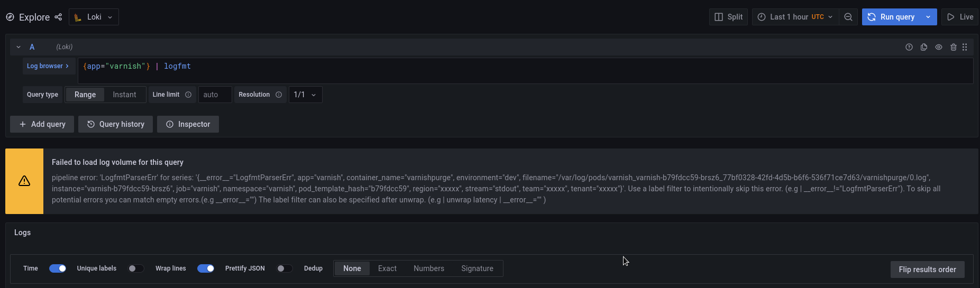The width and height of the screenshot is (980, 288).
Task: Start Live log streaming
Action: point(960,17)
